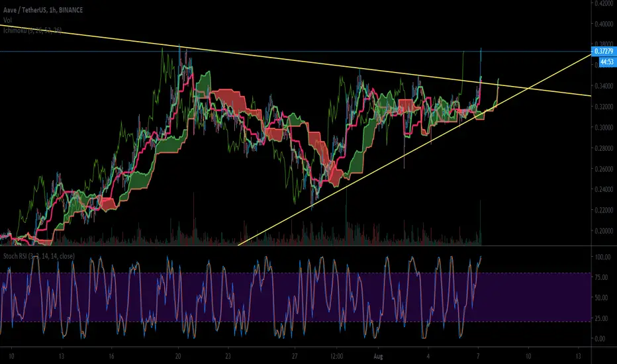Screen dimensions: 617x364
Task: Click the 0.20000 price axis label
Action: [604, 231]
